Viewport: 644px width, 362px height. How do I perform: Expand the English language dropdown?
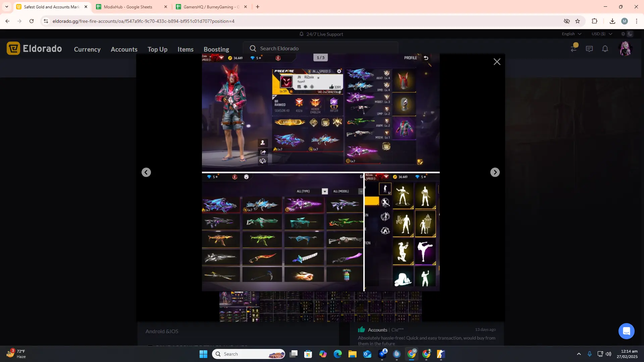pos(571,34)
